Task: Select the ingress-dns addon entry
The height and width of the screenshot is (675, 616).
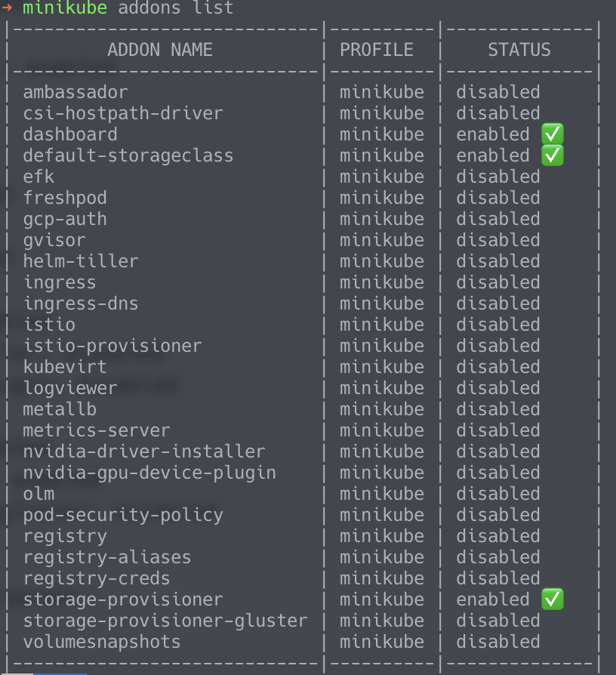Action: click(x=81, y=304)
